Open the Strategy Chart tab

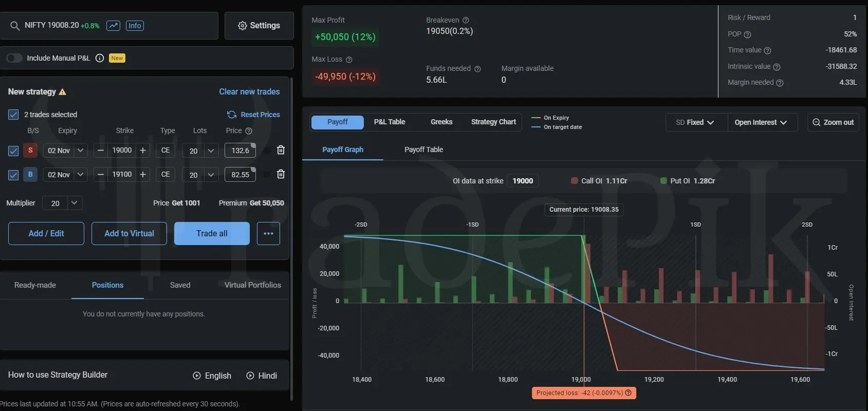click(493, 122)
